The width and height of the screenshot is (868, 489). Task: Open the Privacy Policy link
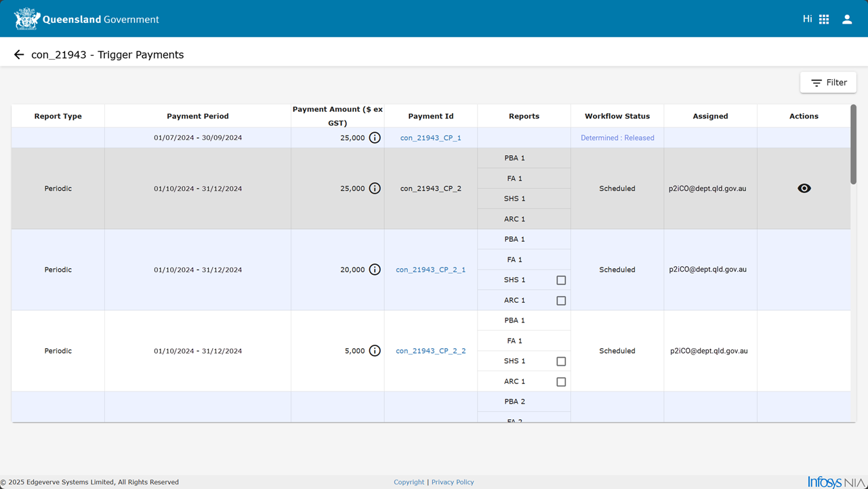click(453, 482)
